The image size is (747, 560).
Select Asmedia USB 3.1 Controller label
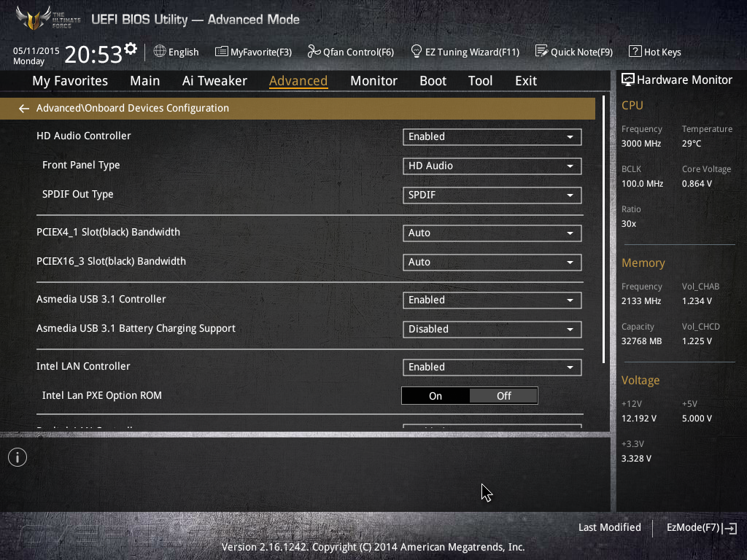point(101,299)
